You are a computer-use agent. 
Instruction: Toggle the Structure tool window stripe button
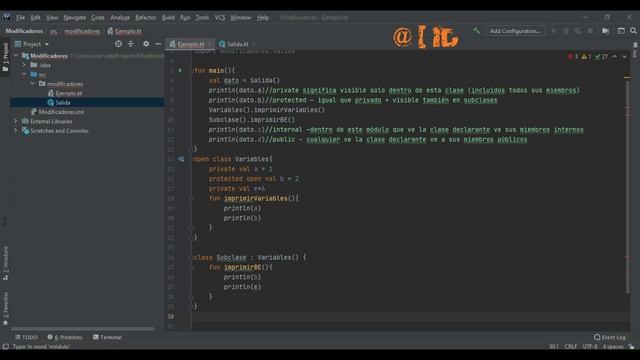5,262
